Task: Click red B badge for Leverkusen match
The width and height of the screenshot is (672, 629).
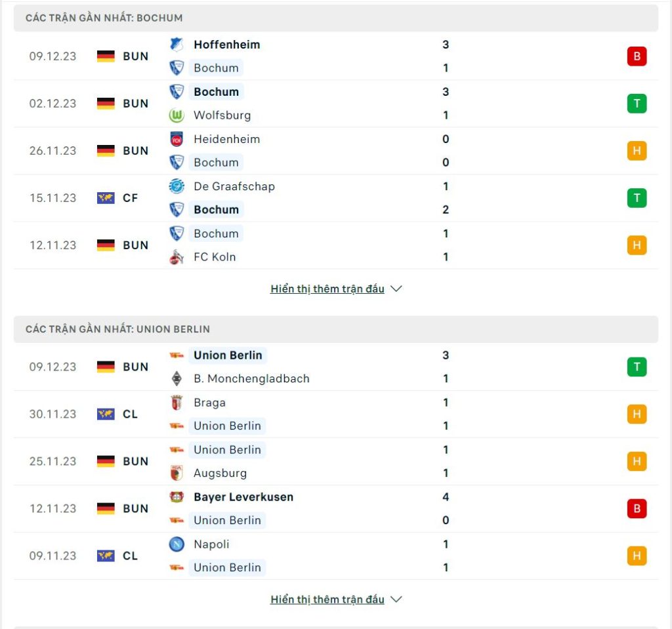Action: pos(637,508)
